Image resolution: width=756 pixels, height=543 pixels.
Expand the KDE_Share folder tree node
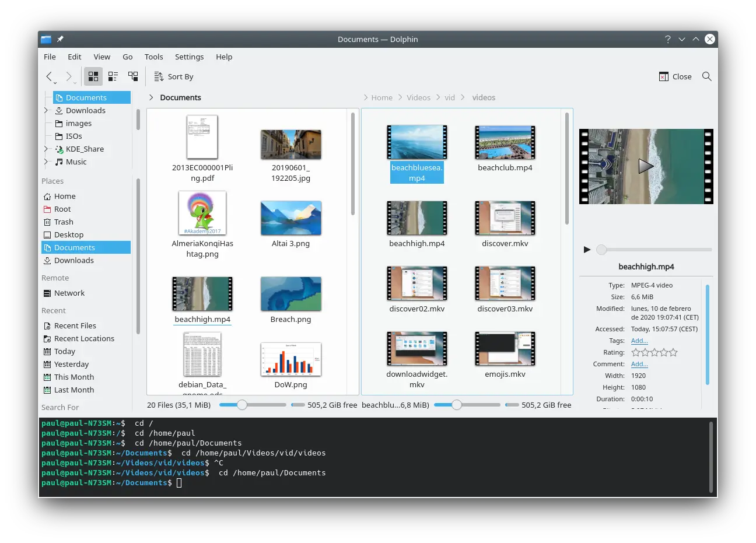(46, 149)
